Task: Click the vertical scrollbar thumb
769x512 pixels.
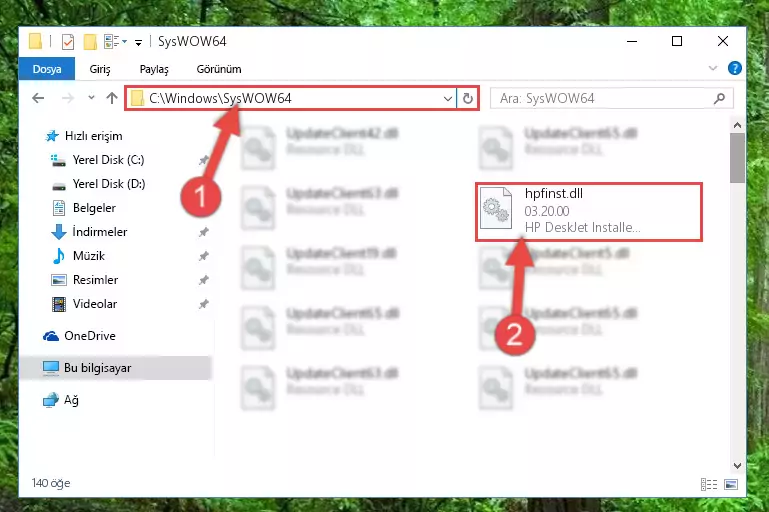Action: coord(737,158)
